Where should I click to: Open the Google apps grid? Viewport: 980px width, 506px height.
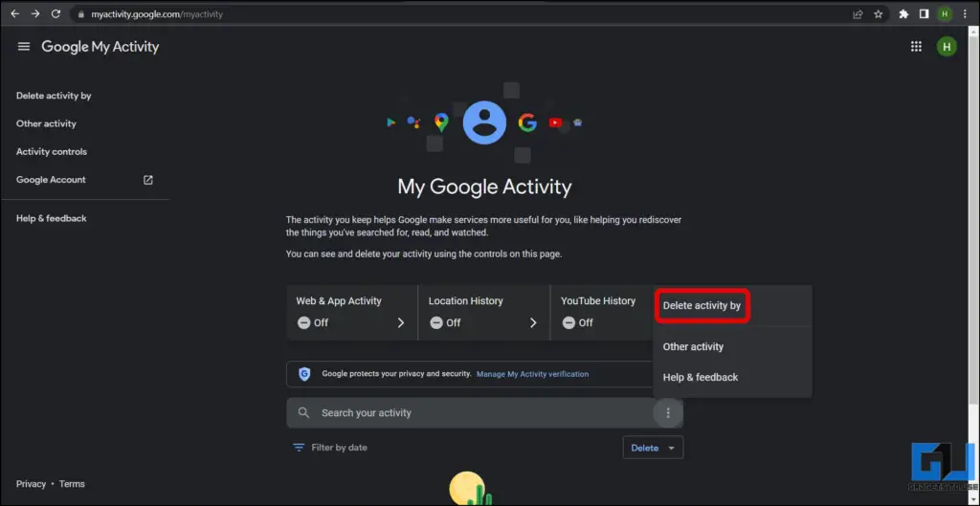(x=916, y=46)
